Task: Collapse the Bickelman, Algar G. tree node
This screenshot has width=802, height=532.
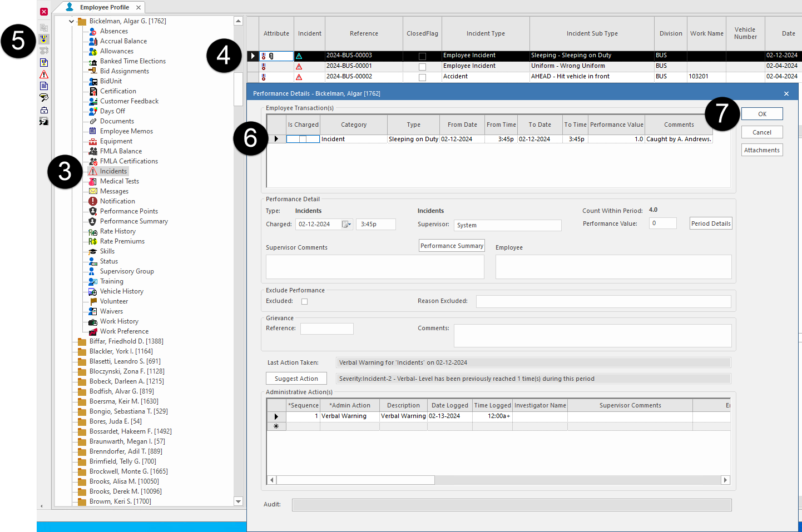Action: click(x=71, y=21)
